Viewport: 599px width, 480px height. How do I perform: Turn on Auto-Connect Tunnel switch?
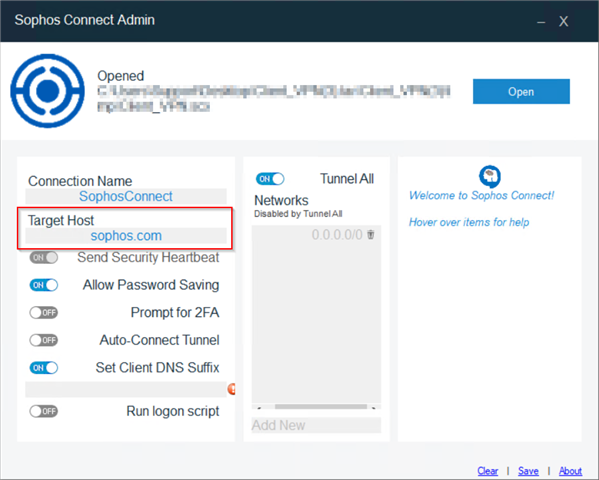[44, 340]
